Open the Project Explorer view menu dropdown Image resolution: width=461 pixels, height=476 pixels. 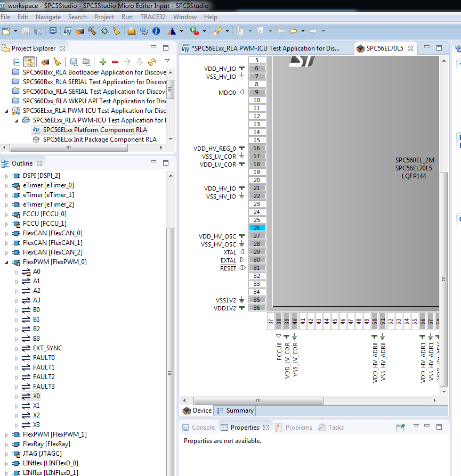pyautogui.click(x=167, y=61)
